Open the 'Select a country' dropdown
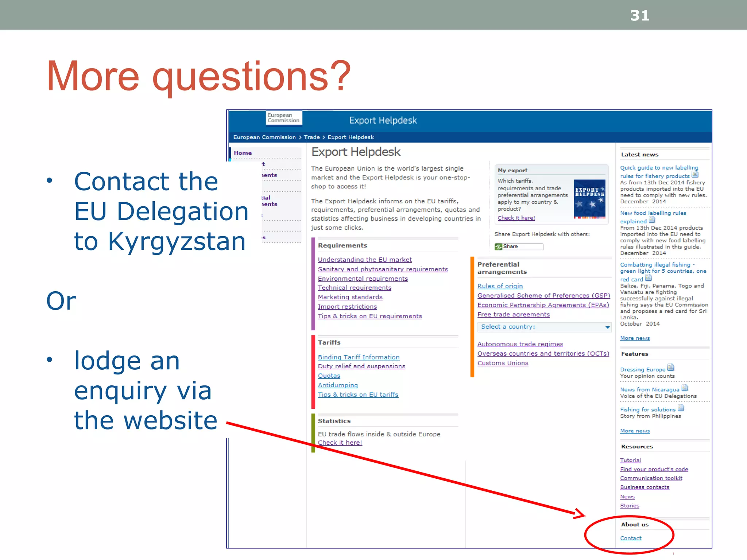Screen dimensions: 747x560 click(540, 327)
